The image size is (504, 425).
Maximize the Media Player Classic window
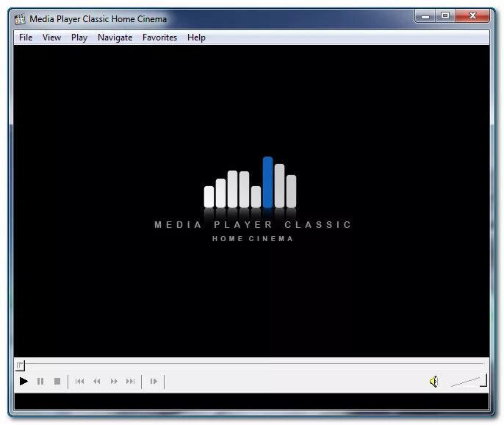(445, 15)
